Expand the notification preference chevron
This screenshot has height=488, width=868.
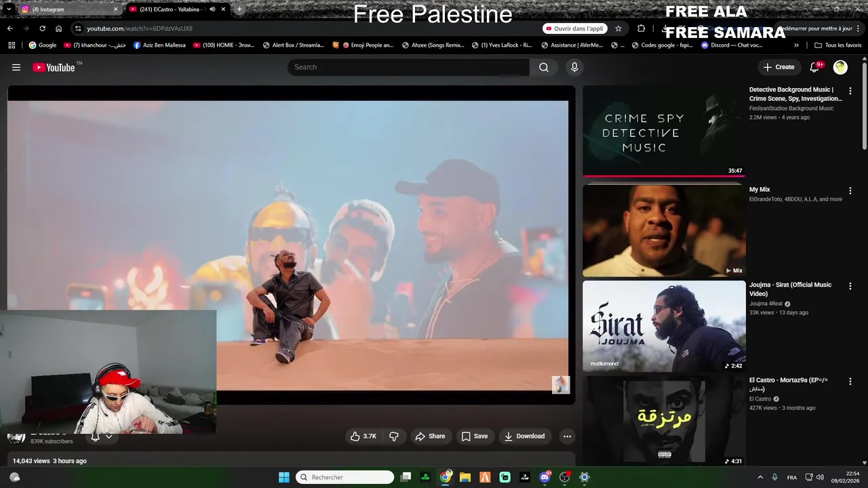coord(108,437)
